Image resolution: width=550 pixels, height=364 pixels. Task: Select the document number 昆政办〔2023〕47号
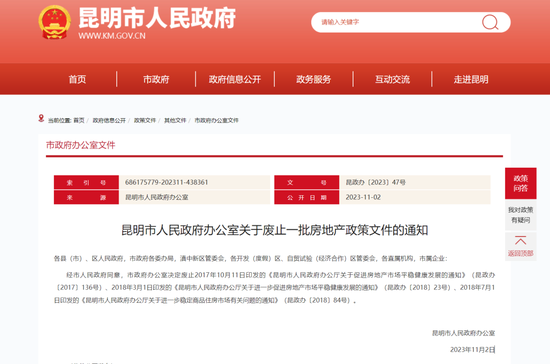click(x=376, y=182)
